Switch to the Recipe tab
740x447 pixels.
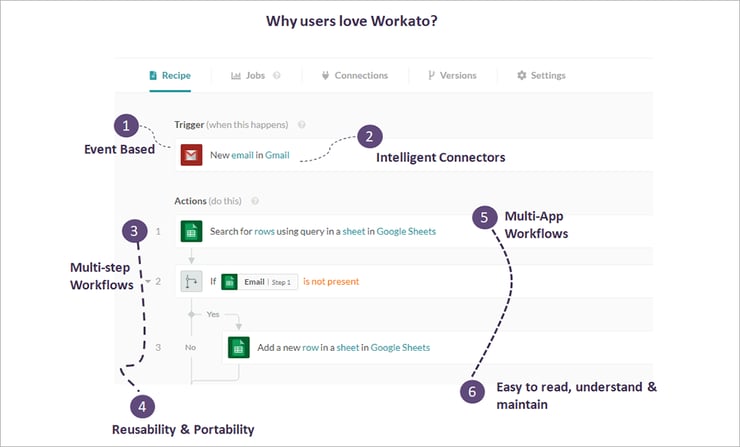[x=170, y=76]
